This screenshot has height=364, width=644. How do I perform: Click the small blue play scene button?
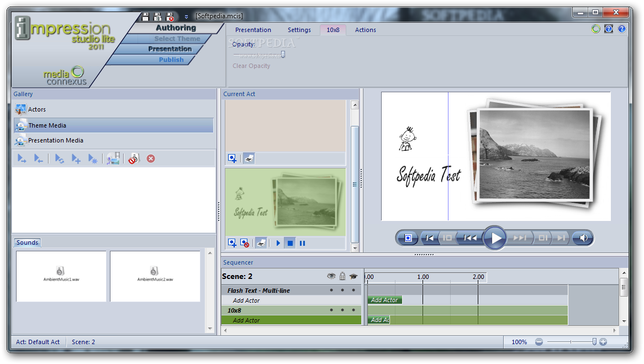coord(278,243)
